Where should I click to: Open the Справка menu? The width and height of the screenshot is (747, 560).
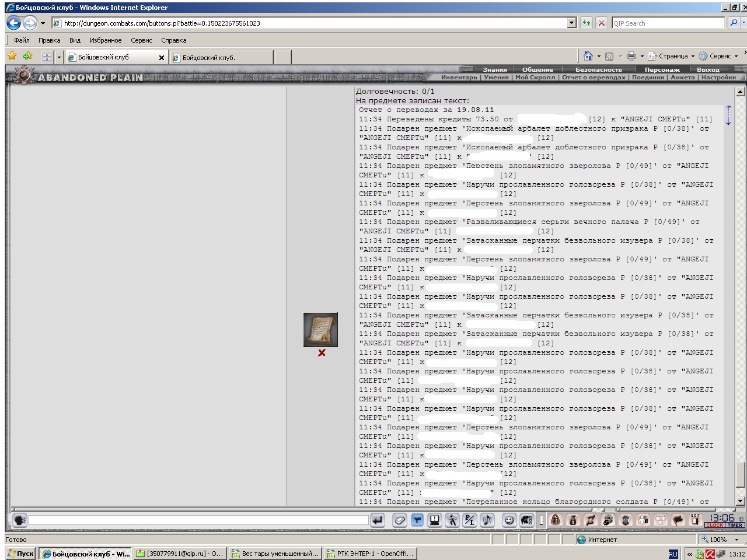click(x=174, y=40)
